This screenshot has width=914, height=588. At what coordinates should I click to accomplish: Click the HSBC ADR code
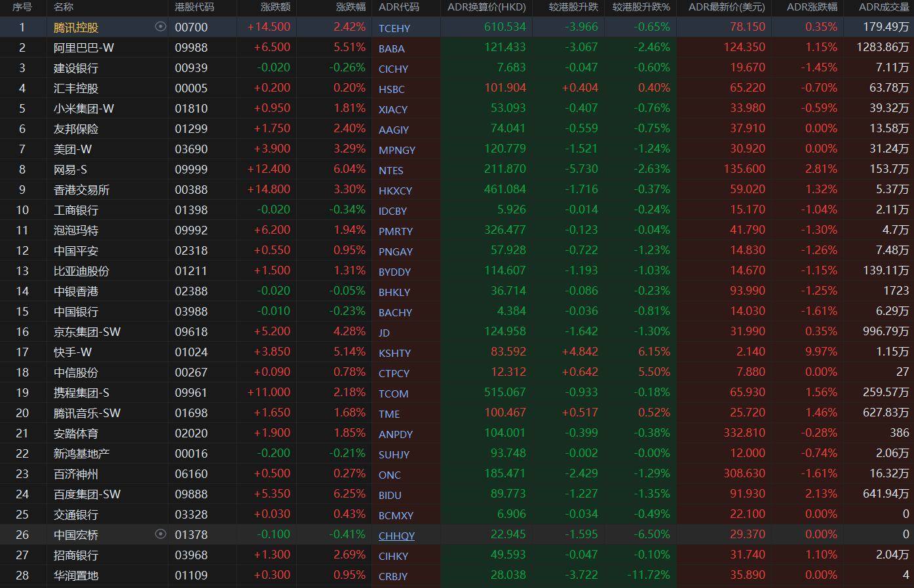pos(392,89)
